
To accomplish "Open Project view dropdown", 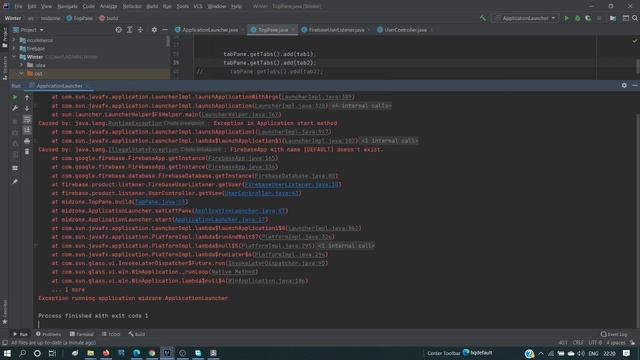I will (x=28, y=30).
